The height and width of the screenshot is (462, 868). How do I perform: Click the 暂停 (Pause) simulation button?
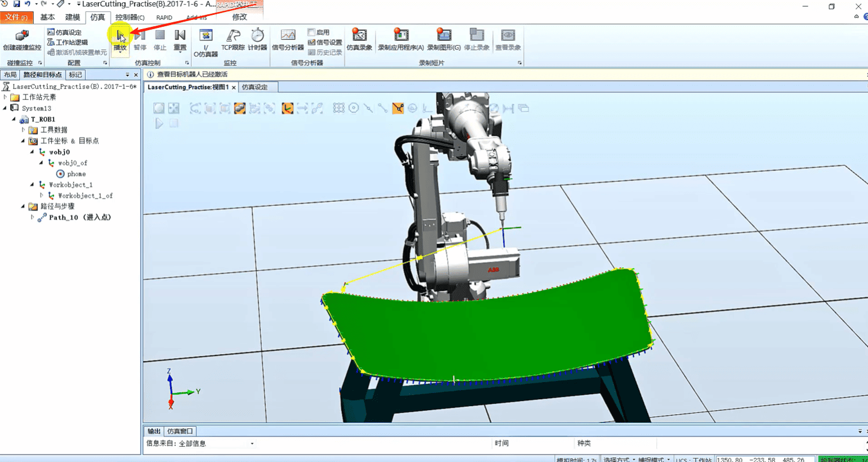pyautogui.click(x=140, y=40)
